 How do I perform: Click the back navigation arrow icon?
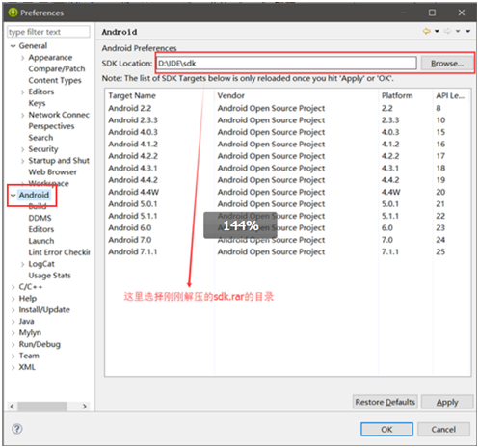426,31
